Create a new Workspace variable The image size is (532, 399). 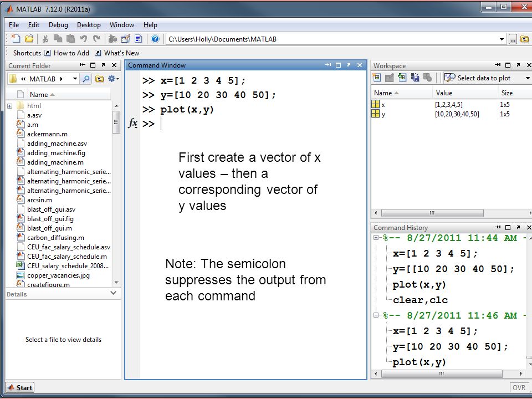pos(377,78)
